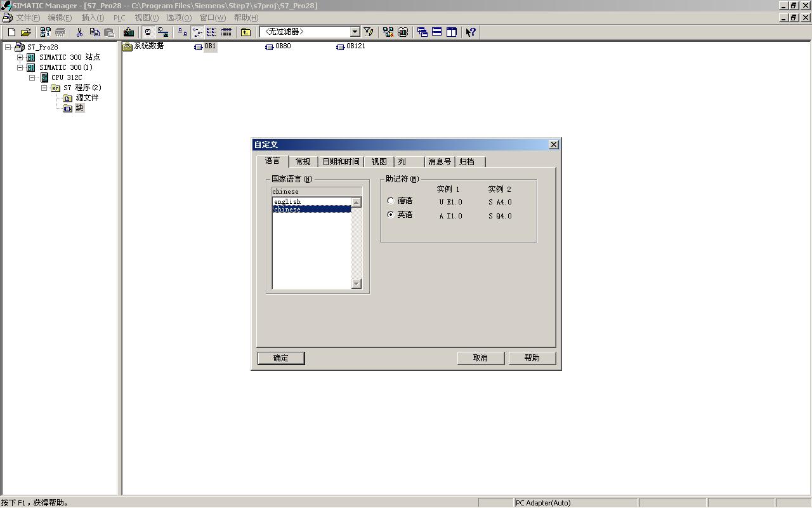Screen dimensions: 812x508
Task: Open the 插入(I) menu
Action: coord(93,18)
